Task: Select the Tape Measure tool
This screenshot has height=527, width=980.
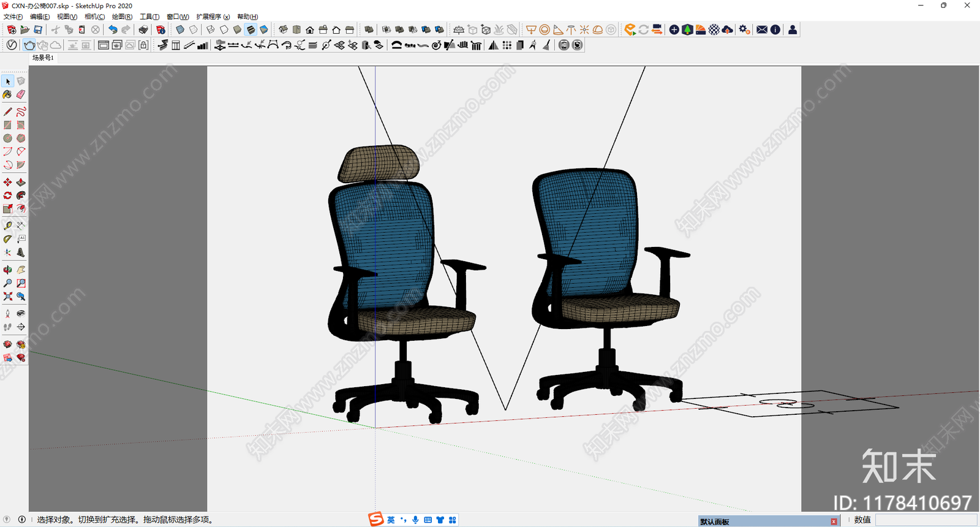Action: click(x=7, y=226)
